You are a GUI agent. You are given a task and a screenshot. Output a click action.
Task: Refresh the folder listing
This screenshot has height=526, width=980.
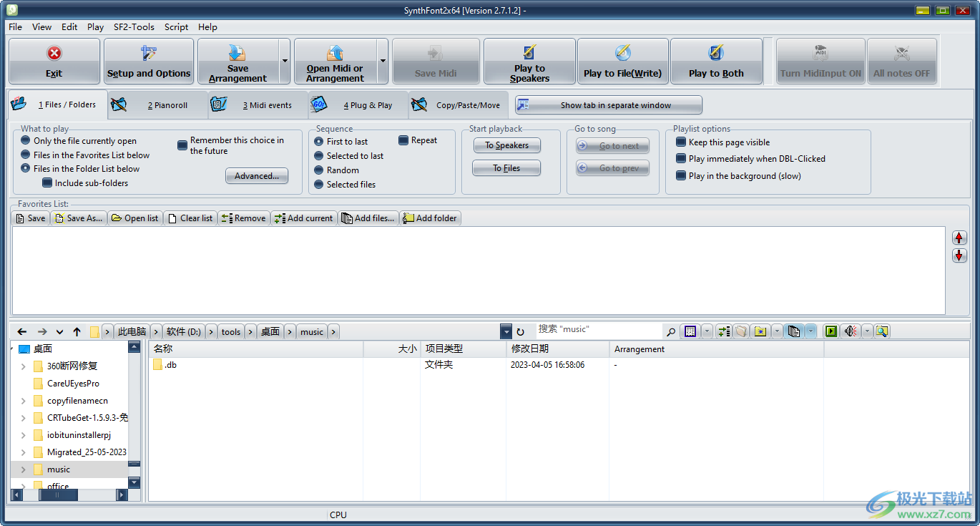[521, 331]
